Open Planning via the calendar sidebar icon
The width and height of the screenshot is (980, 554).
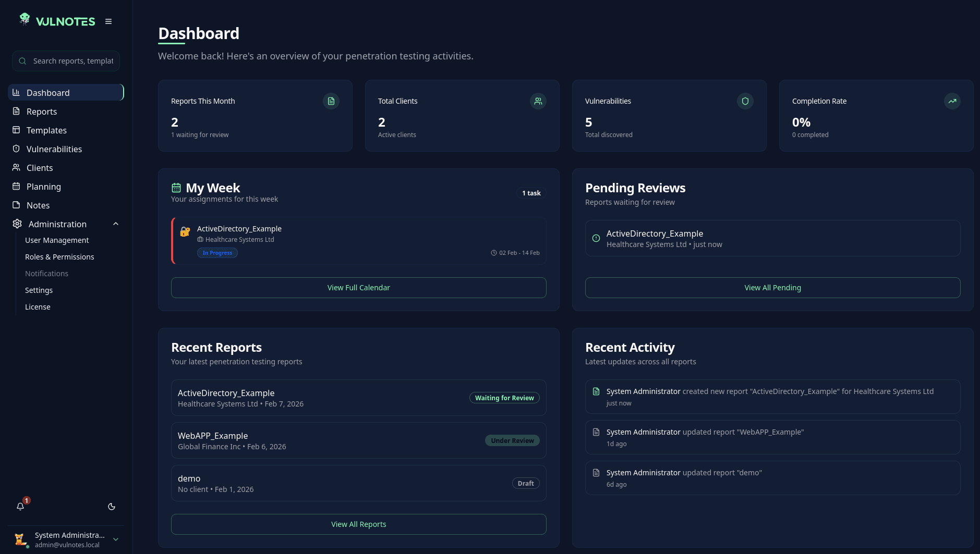pyautogui.click(x=16, y=186)
